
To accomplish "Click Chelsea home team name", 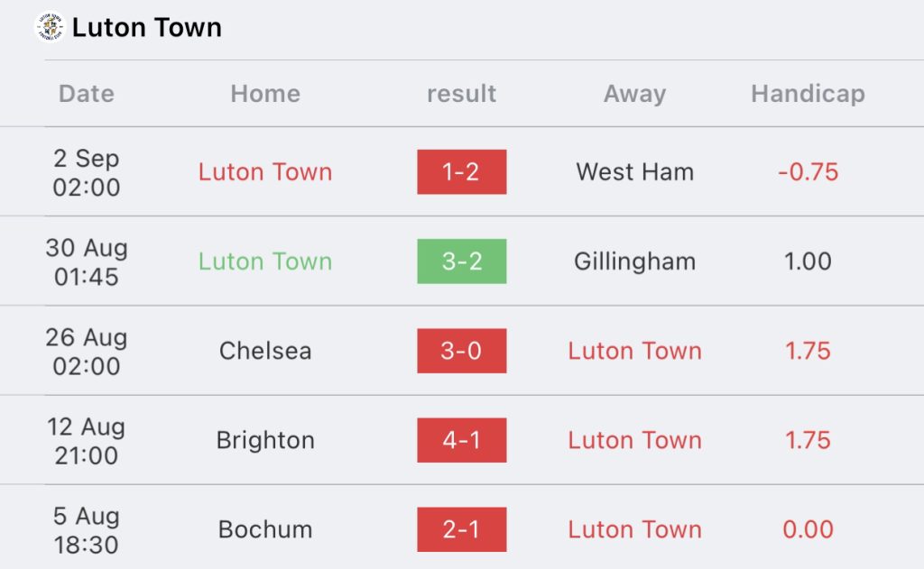I will click(265, 351).
